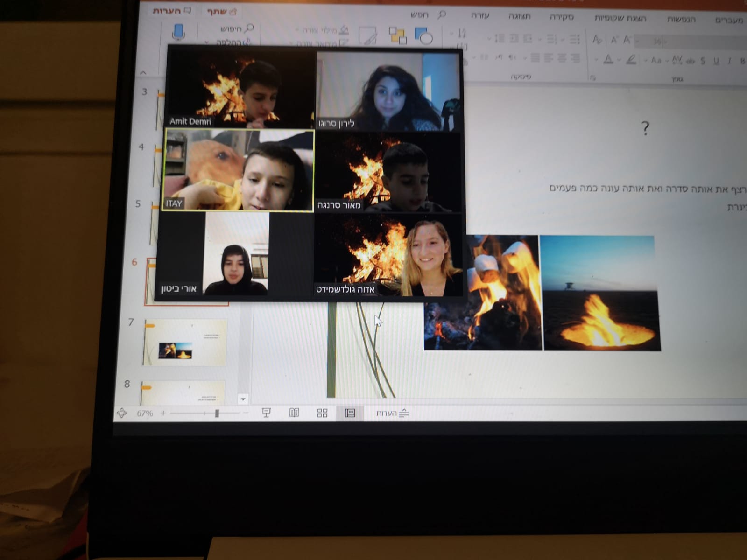This screenshot has height=560, width=747.
Task: Click the Dictate microphone icon
Action: pyautogui.click(x=178, y=32)
